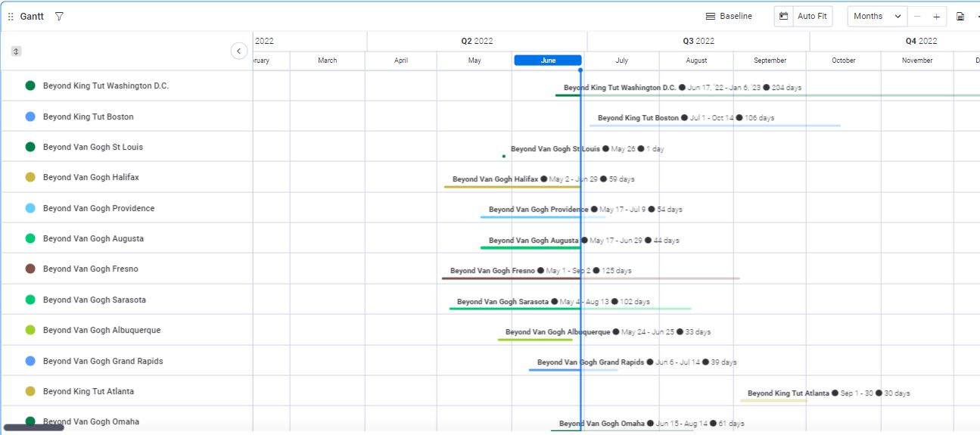980x435 pixels.
Task: Select Beyond King Tut Atlanta row
Action: coord(127,391)
